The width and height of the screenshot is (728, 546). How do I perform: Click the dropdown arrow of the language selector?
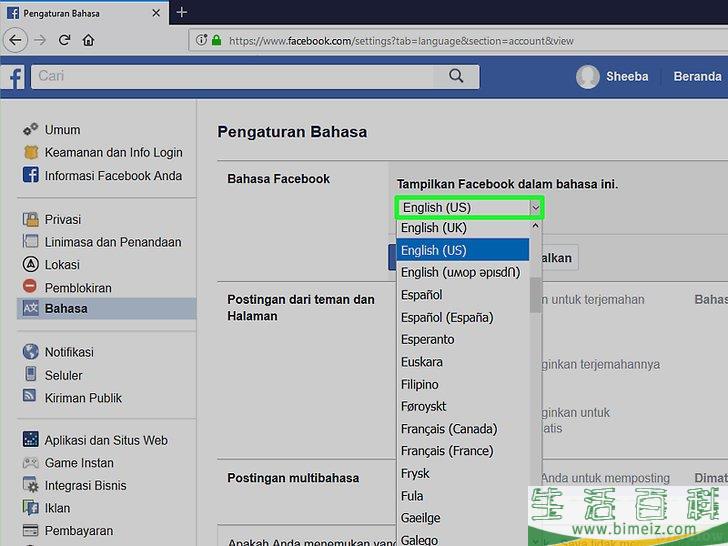[x=536, y=208]
